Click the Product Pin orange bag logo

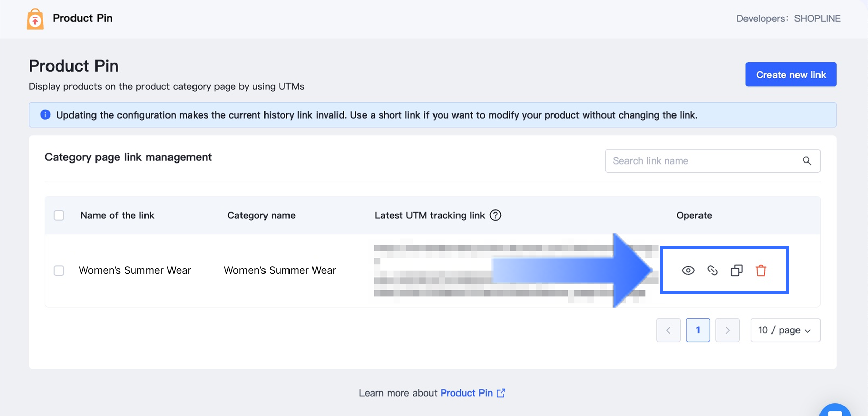(35, 19)
